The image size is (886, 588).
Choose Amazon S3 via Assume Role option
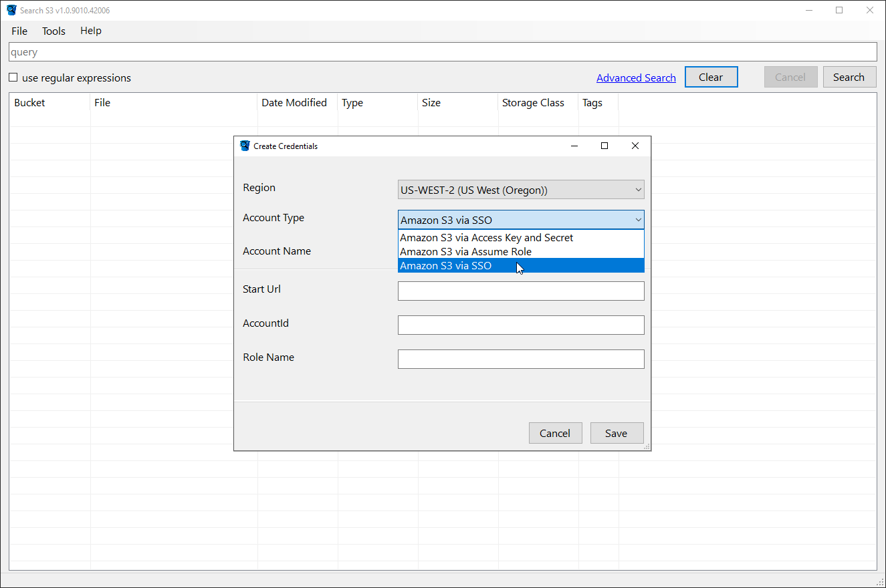click(521, 252)
